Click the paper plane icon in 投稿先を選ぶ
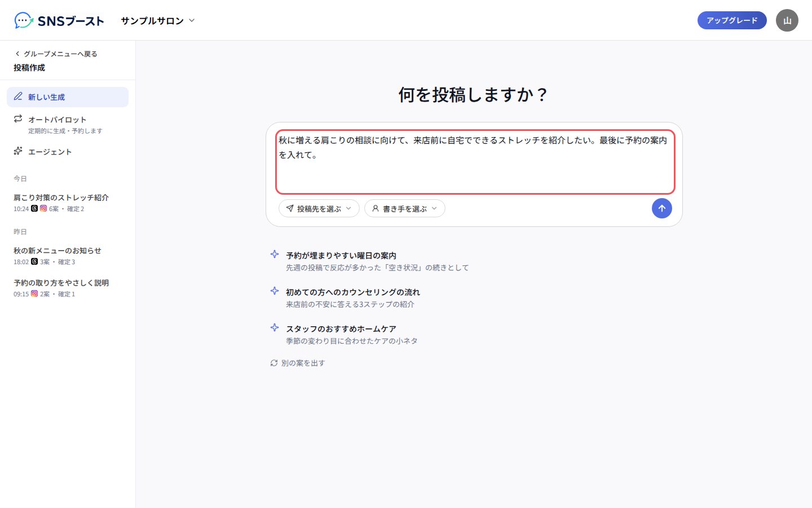812x508 pixels. click(x=290, y=208)
